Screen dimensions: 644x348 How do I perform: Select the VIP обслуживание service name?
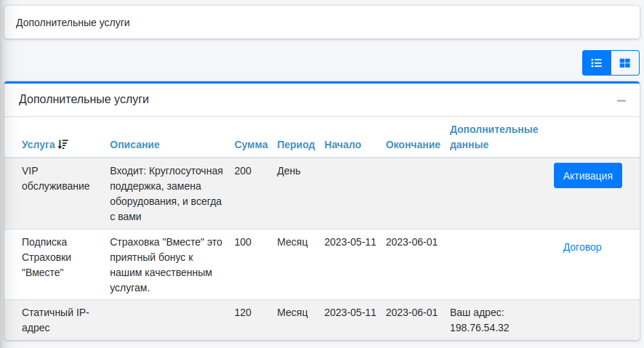pyautogui.click(x=55, y=178)
